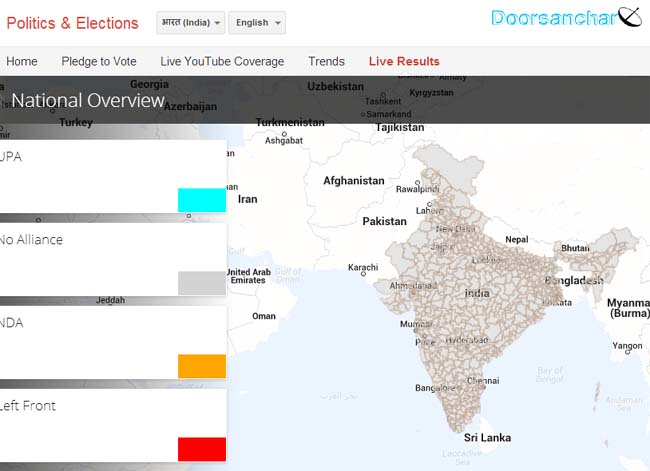Select the No Alliance card
Viewport: 650px width, 471px height.
pos(113,260)
